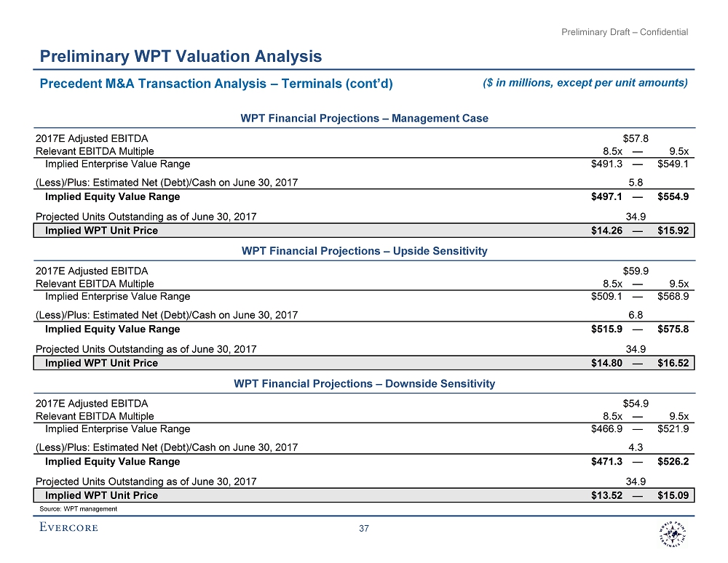Select the 'Management Case' section heading
728x563 pixels.
[364, 118]
